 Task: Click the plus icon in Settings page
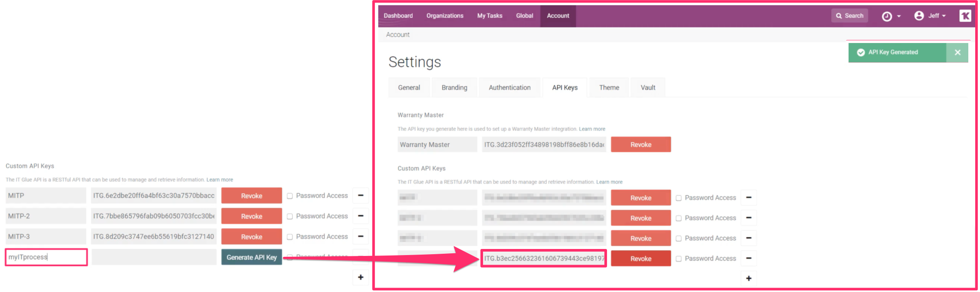[x=749, y=278]
